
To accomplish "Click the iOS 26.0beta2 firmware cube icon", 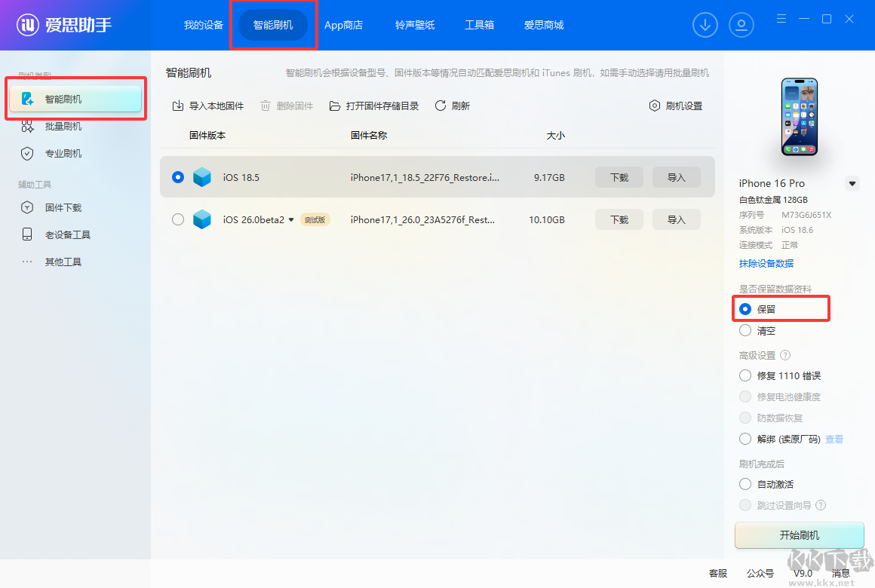I will [x=202, y=220].
